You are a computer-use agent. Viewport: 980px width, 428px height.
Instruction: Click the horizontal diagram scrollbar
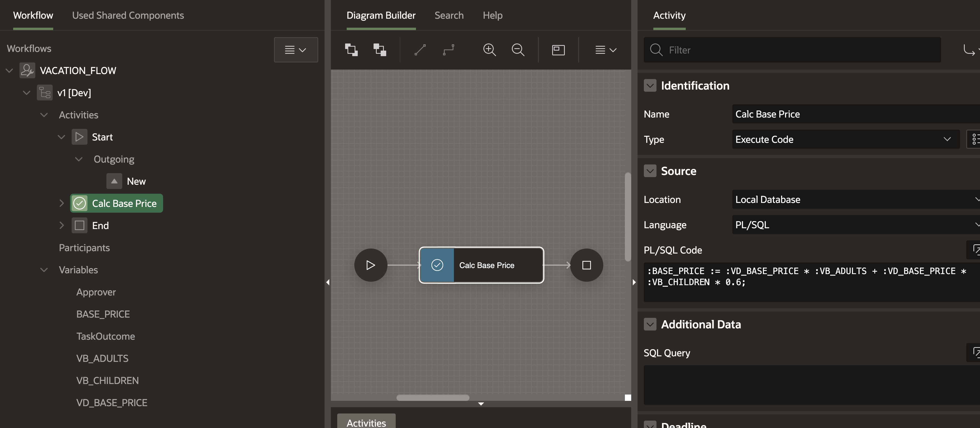(x=433, y=398)
